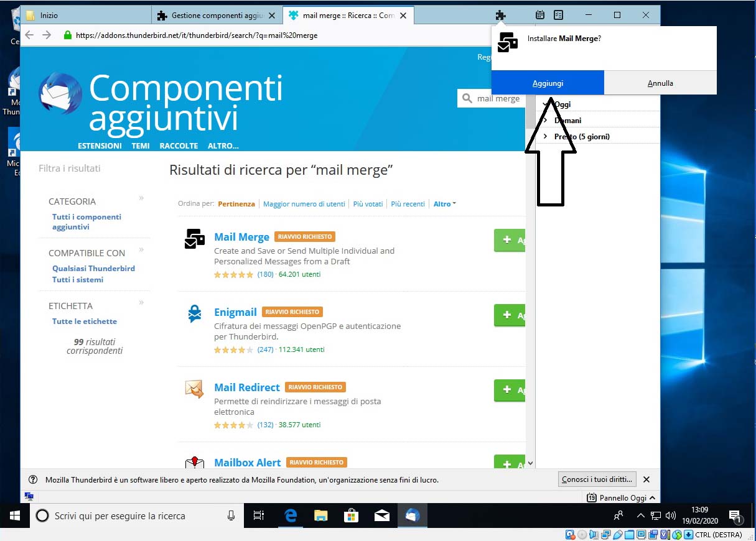Viewport: 756px width, 541px height.
Task: Go forward with the forward arrow
Action: (47, 35)
